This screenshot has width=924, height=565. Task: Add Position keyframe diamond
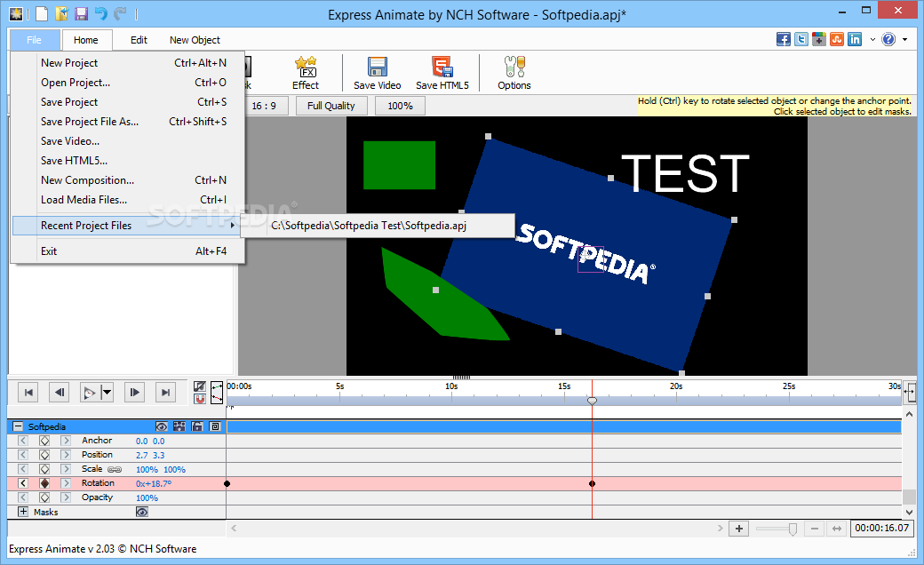(x=44, y=455)
